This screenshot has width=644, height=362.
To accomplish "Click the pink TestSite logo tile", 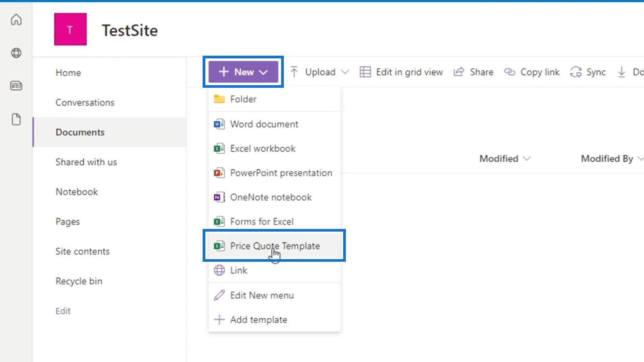I will click(70, 29).
